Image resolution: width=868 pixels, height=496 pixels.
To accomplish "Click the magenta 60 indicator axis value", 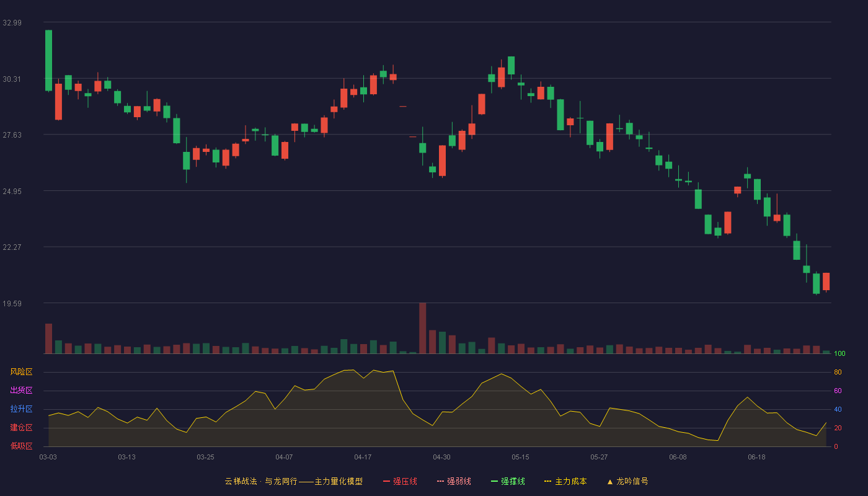I will [838, 391].
